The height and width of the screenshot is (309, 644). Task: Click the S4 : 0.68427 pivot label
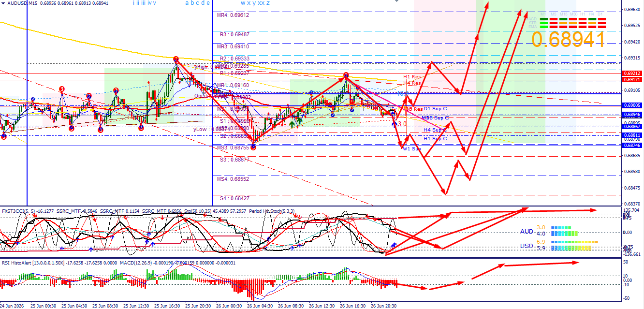(x=234, y=198)
